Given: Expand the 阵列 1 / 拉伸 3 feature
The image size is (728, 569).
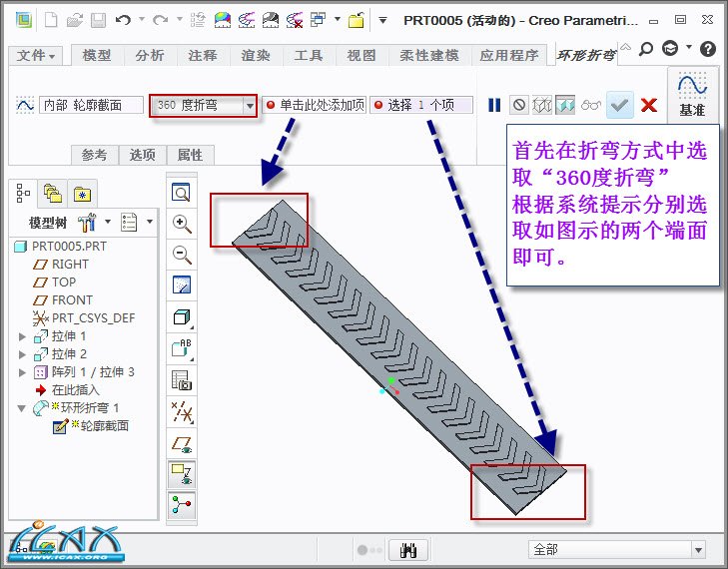Looking at the screenshot, I should point(22,372).
